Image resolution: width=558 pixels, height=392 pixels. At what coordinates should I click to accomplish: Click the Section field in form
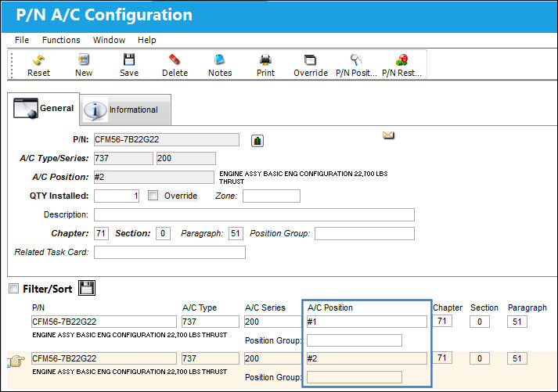[163, 233]
